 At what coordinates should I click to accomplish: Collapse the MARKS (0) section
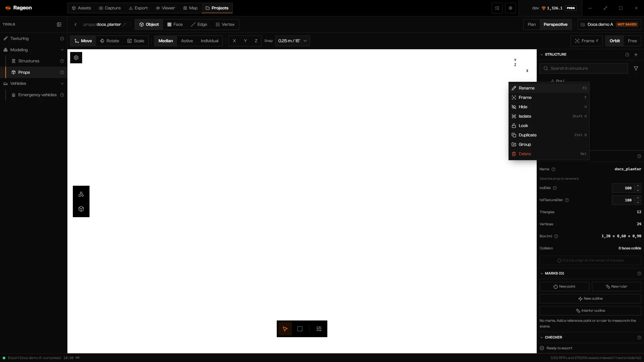point(541,274)
